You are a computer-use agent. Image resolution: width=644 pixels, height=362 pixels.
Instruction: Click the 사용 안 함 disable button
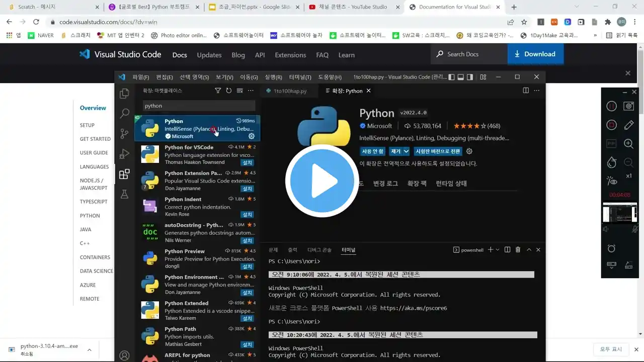373,151
